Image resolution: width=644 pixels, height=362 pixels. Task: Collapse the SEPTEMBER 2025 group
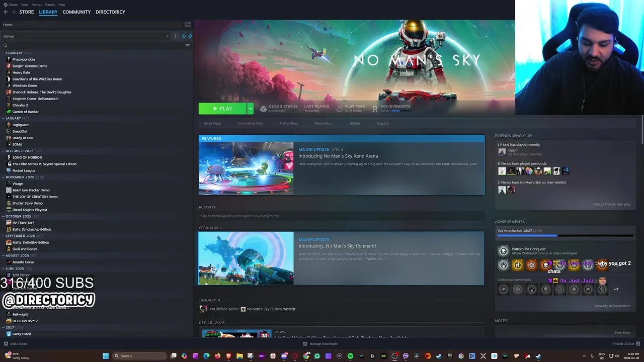(x=4, y=236)
